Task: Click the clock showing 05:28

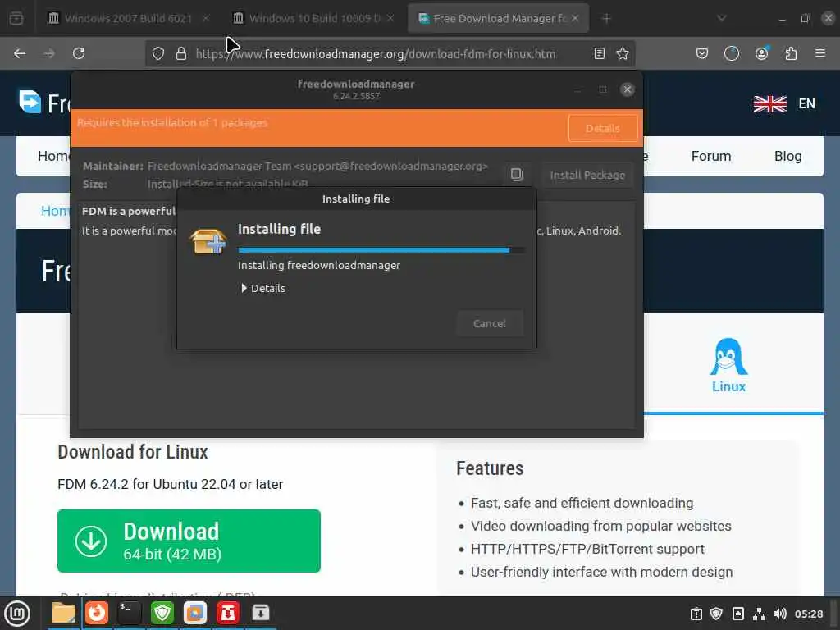Action: pos(808,614)
